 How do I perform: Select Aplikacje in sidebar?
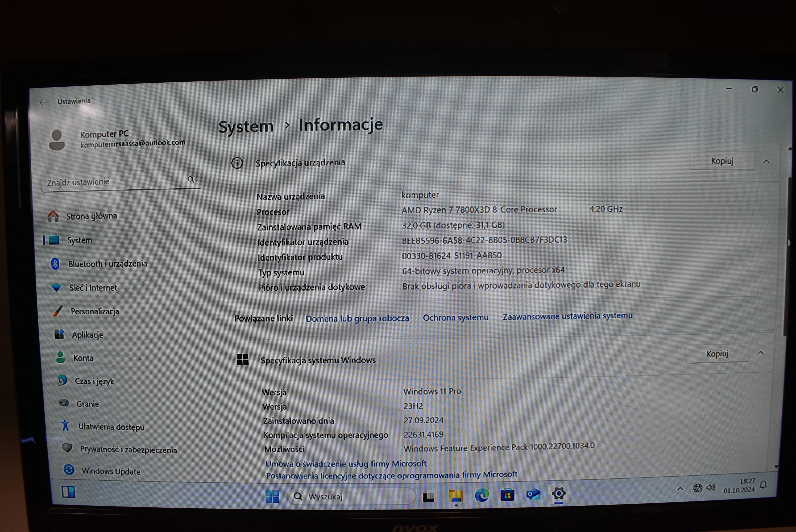[x=87, y=335]
